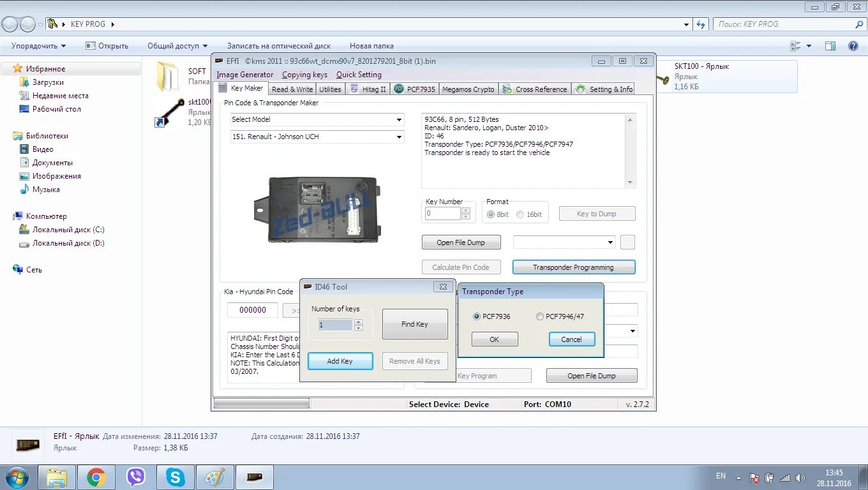
Task: Open the Quick Setting menu
Action: point(359,75)
